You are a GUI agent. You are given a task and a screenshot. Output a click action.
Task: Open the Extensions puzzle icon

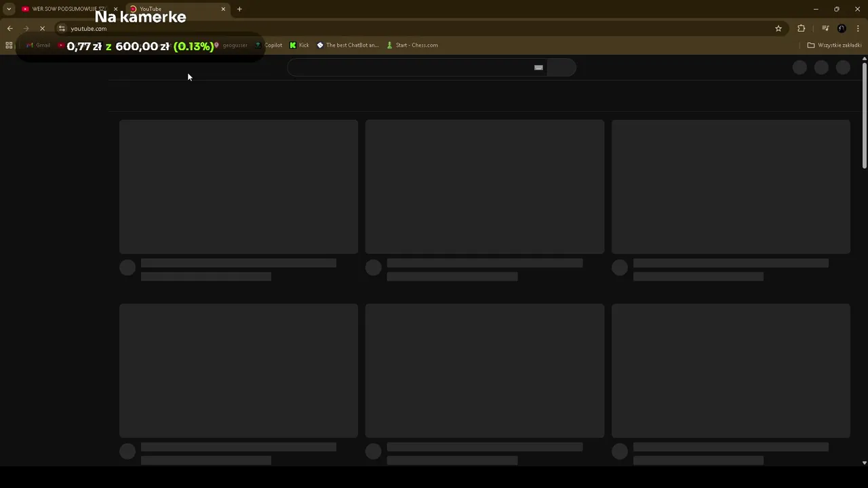802,28
